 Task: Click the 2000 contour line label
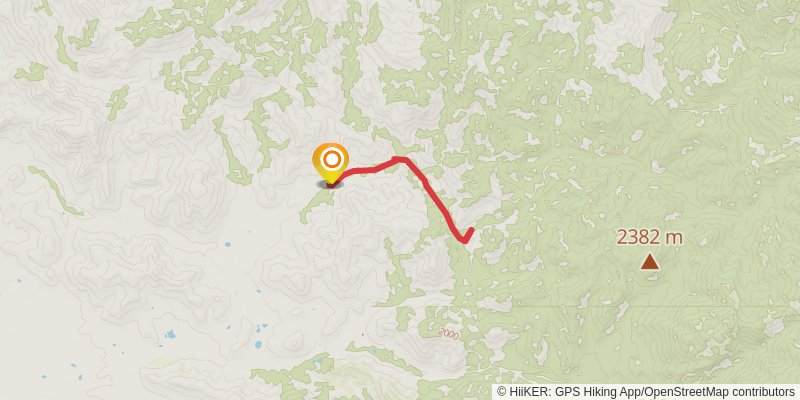(448, 335)
